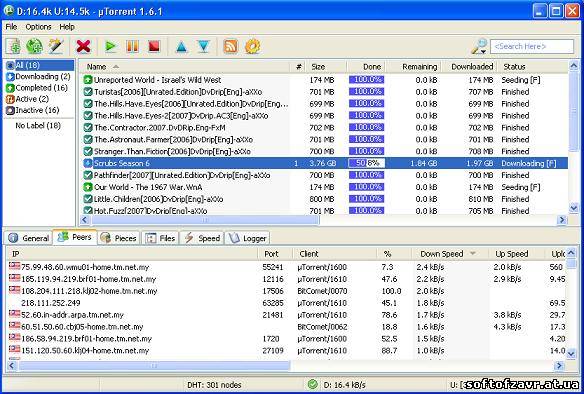Switch to the Peers tab
Screen dimensions: 584x394
75,237
